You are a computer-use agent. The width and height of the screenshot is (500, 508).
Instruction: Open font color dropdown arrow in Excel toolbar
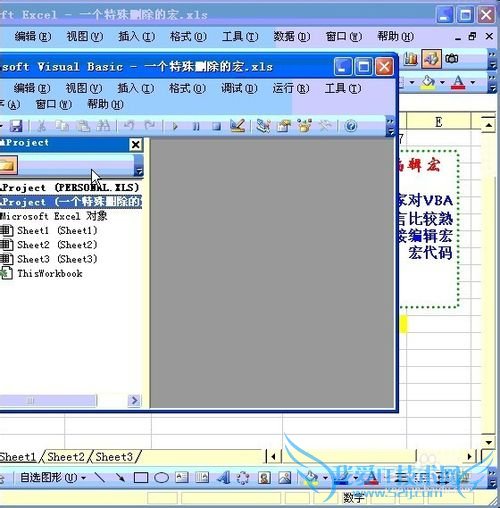(473, 82)
